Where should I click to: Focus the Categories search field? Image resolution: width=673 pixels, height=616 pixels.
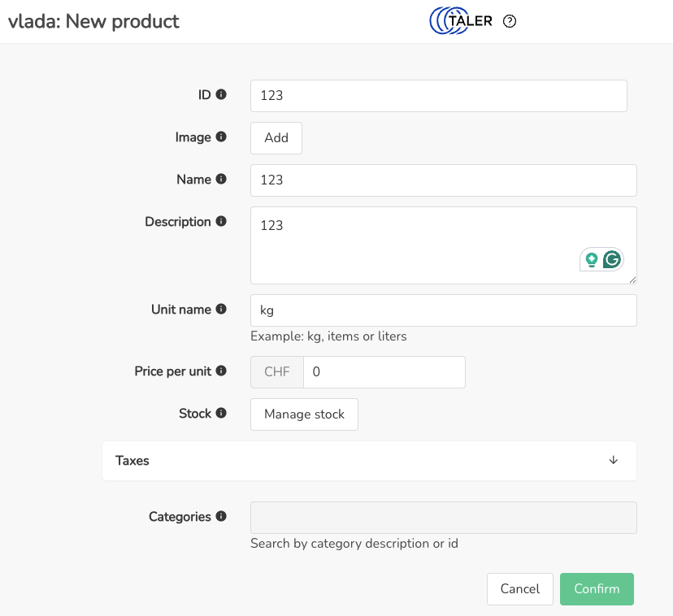point(443,518)
